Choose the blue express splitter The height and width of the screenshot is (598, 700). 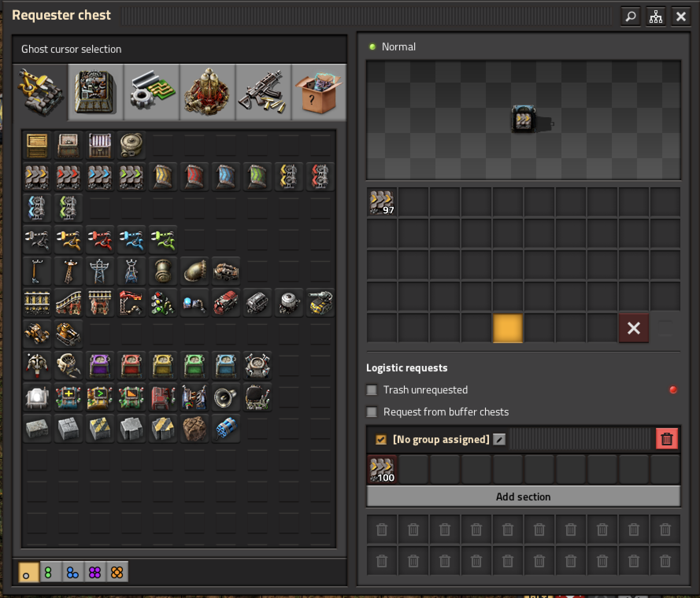[x=37, y=208]
